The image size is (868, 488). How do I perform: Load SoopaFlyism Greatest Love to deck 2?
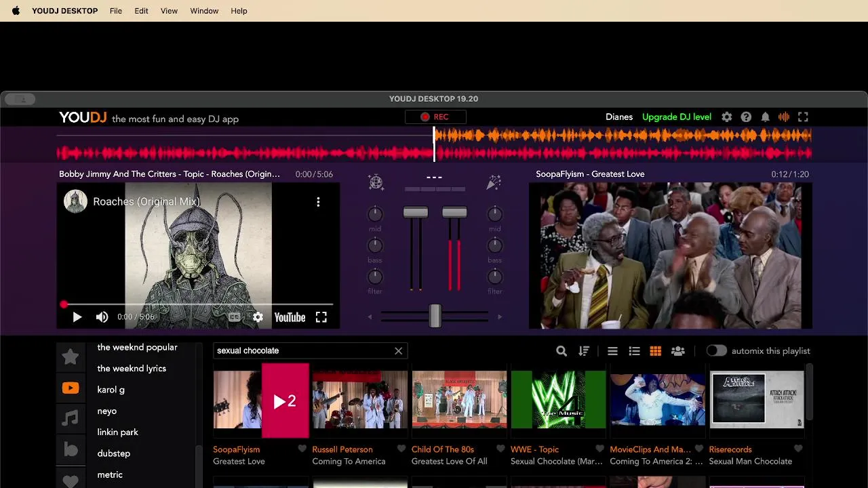pyautogui.click(x=285, y=401)
